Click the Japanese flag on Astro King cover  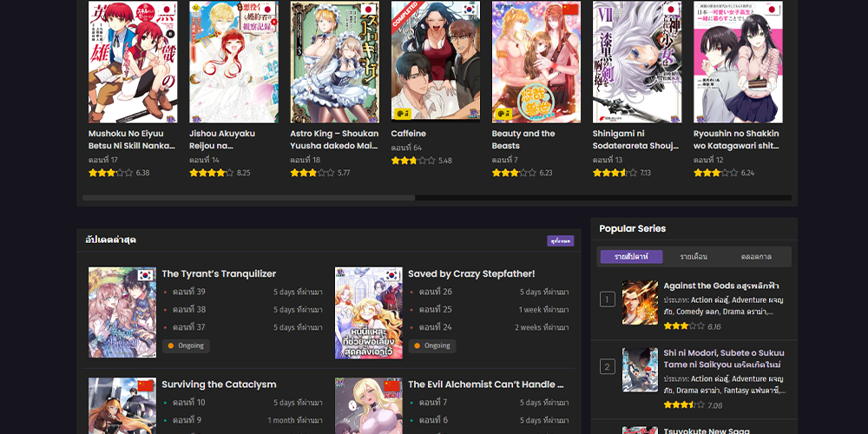369,10
